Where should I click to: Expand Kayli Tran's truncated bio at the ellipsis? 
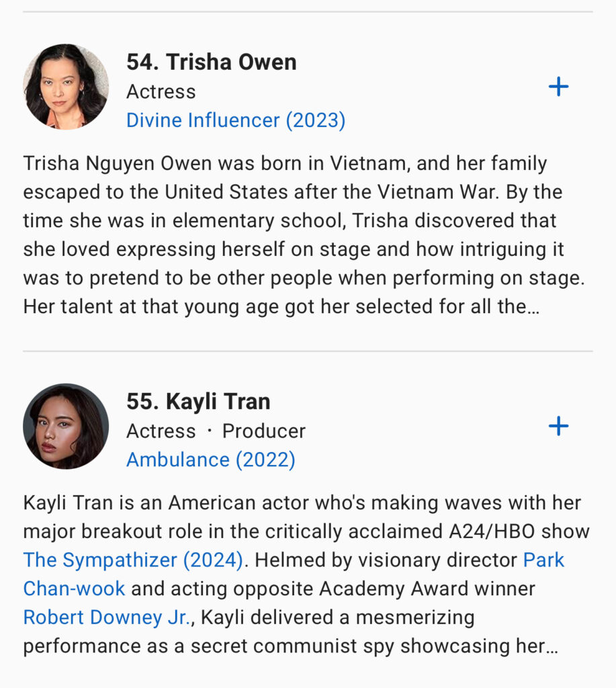tap(552, 646)
